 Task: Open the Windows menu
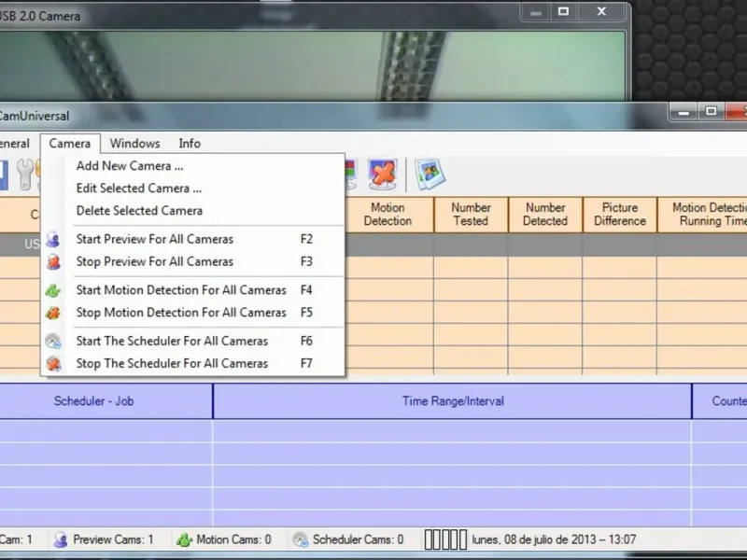(x=134, y=144)
